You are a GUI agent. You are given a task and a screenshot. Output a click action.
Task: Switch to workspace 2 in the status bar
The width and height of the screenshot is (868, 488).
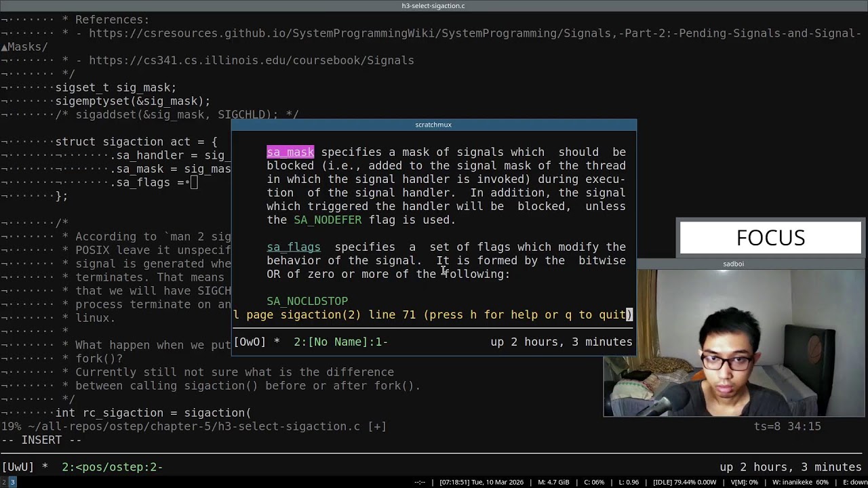click(x=3, y=482)
